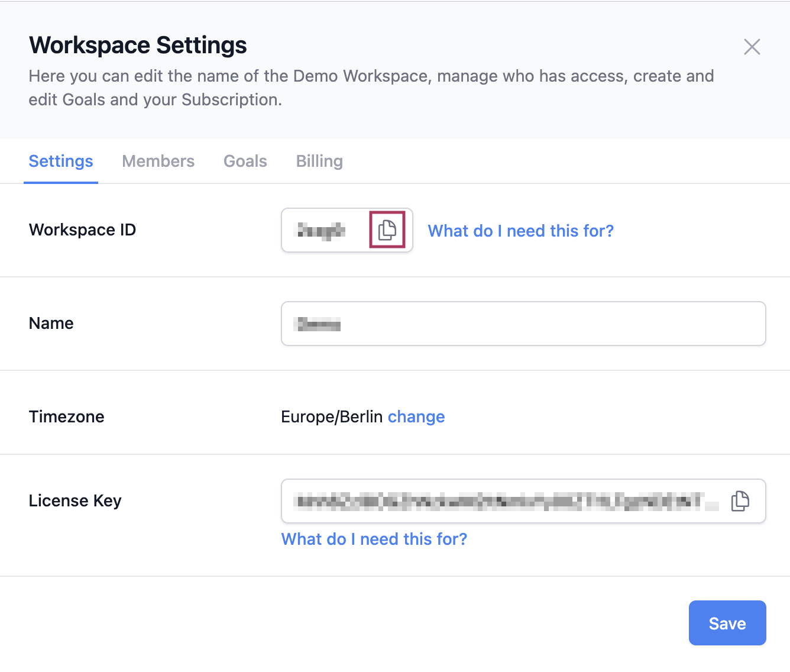
Task: Open help link below License Key field
Action: (374, 539)
